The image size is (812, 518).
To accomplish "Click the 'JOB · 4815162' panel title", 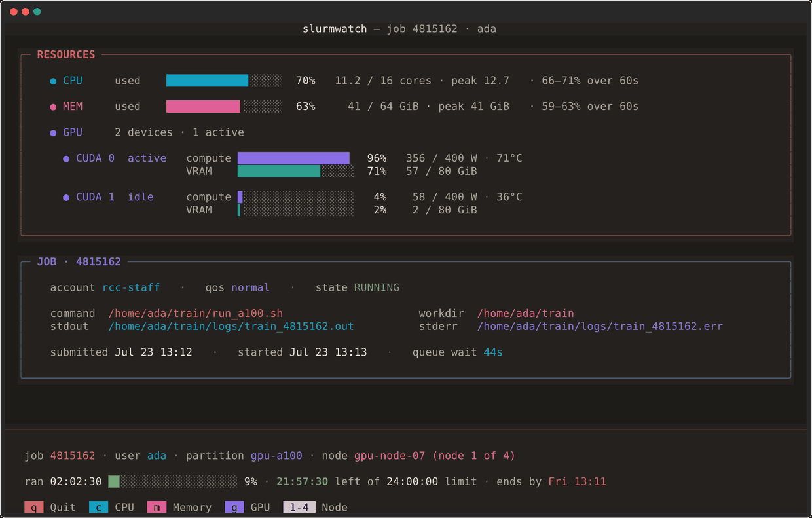I will click(x=79, y=261).
